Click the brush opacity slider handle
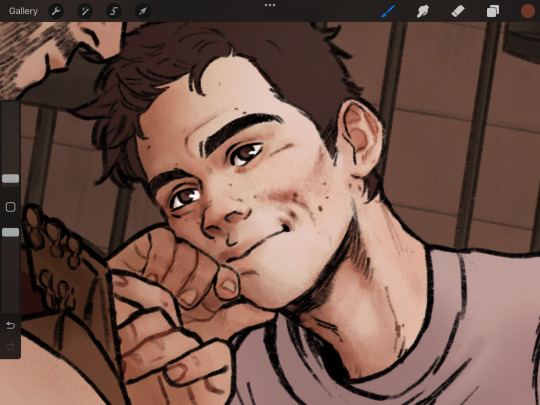This screenshot has width=540, height=405. (10, 232)
